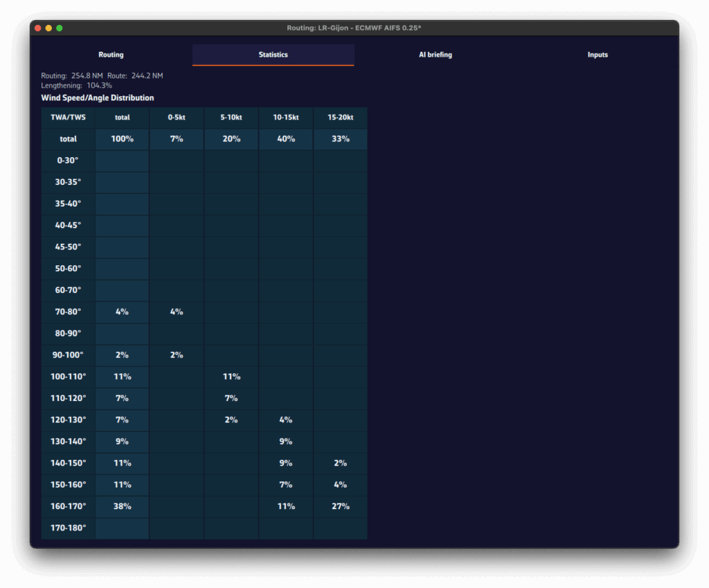Select the 27% cell in the table
The width and height of the screenshot is (709, 588).
tap(340, 506)
